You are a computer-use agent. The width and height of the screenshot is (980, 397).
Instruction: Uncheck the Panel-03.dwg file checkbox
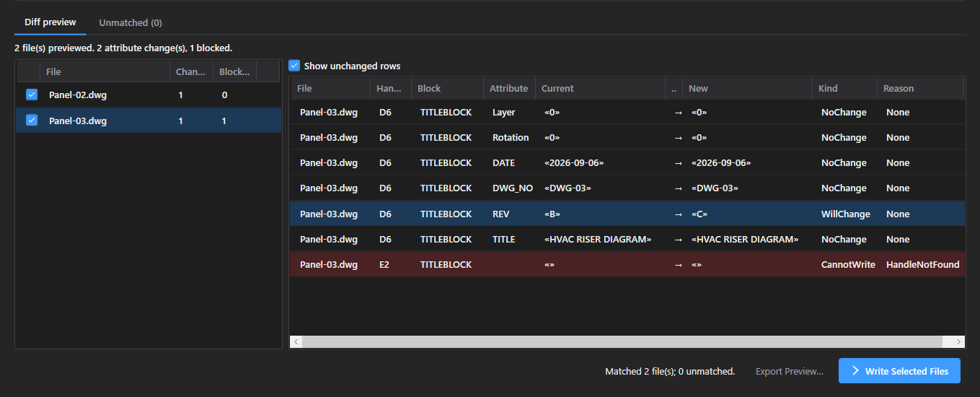tap(31, 121)
